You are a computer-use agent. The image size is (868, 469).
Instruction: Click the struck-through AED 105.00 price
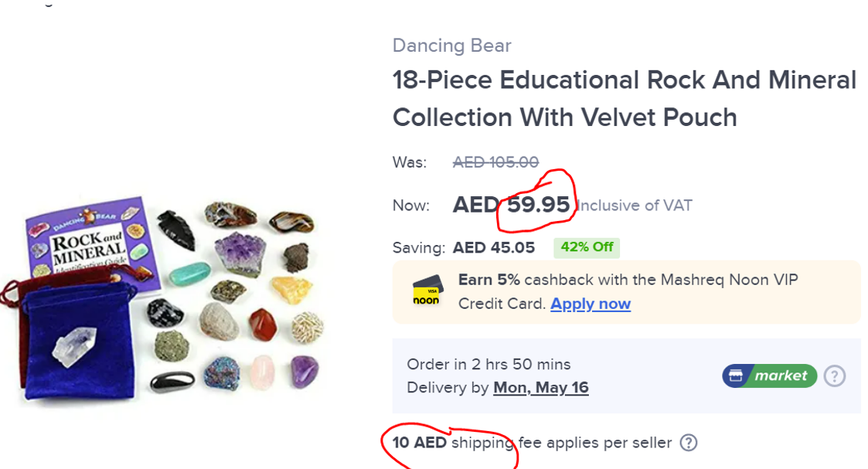click(x=495, y=162)
